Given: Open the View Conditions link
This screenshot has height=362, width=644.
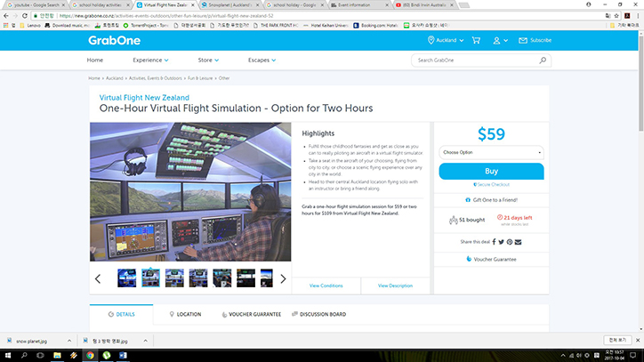Looking at the screenshot, I should (326, 286).
